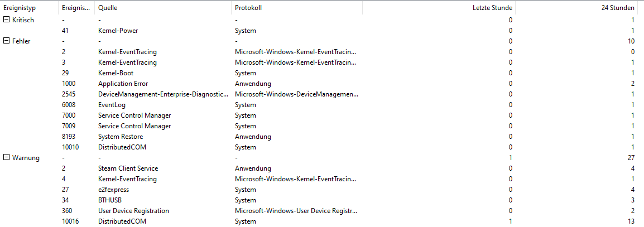Sort by Protokoll column header
The width and height of the screenshot is (644, 227).
click(x=296, y=8)
